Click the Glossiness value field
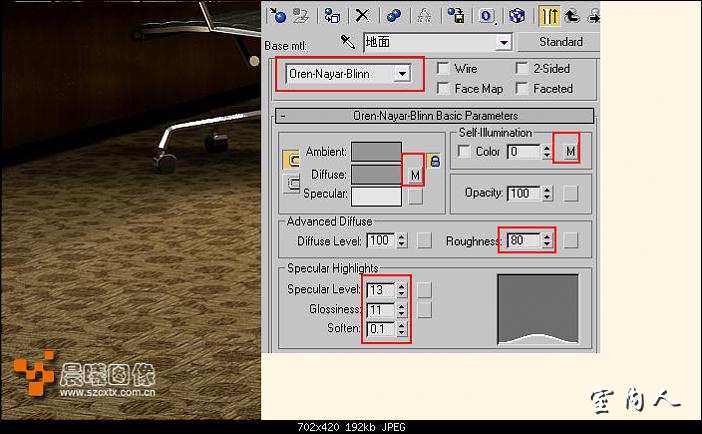The image size is (702, 434). [381, 309]
